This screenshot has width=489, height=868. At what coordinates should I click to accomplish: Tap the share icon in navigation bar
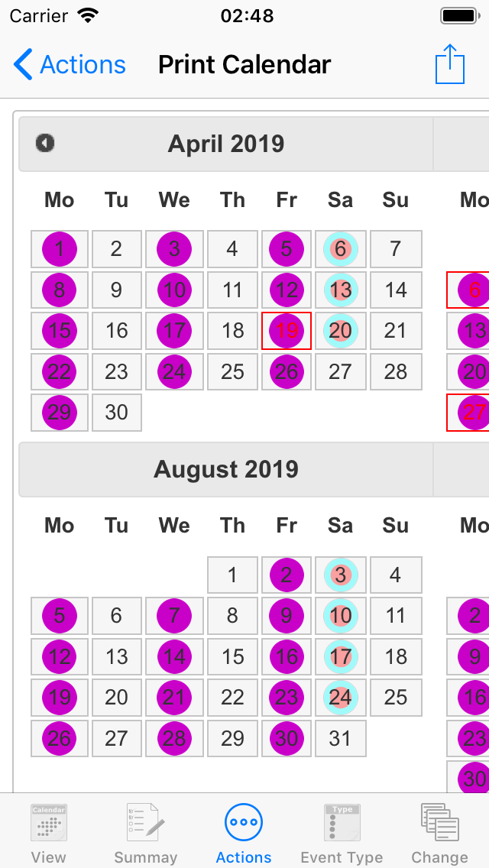(450, 64)
